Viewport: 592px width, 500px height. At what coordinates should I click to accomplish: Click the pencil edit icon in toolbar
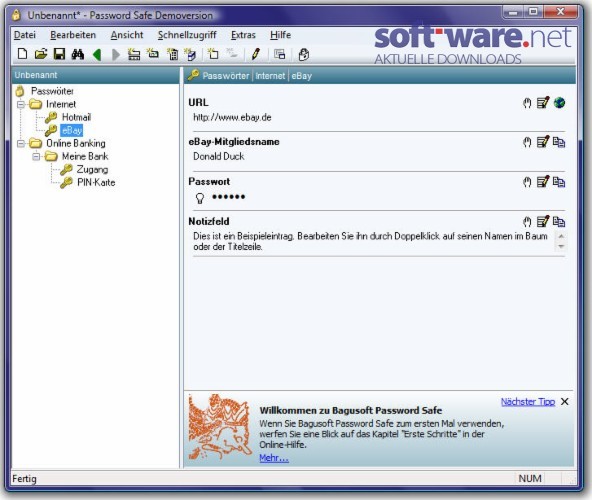tap(256, 54)
